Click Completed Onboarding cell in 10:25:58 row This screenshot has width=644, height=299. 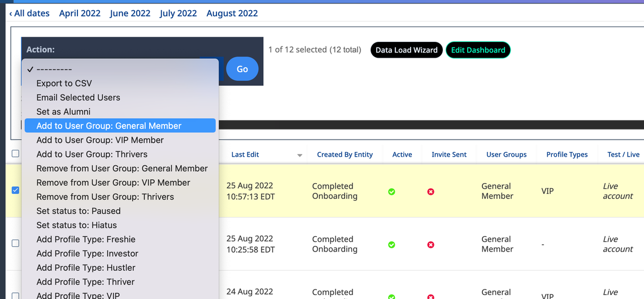335,244
